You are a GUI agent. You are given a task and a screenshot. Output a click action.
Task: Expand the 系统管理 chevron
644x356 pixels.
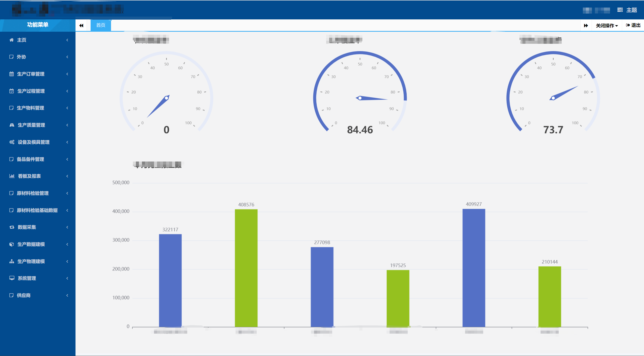67,278
